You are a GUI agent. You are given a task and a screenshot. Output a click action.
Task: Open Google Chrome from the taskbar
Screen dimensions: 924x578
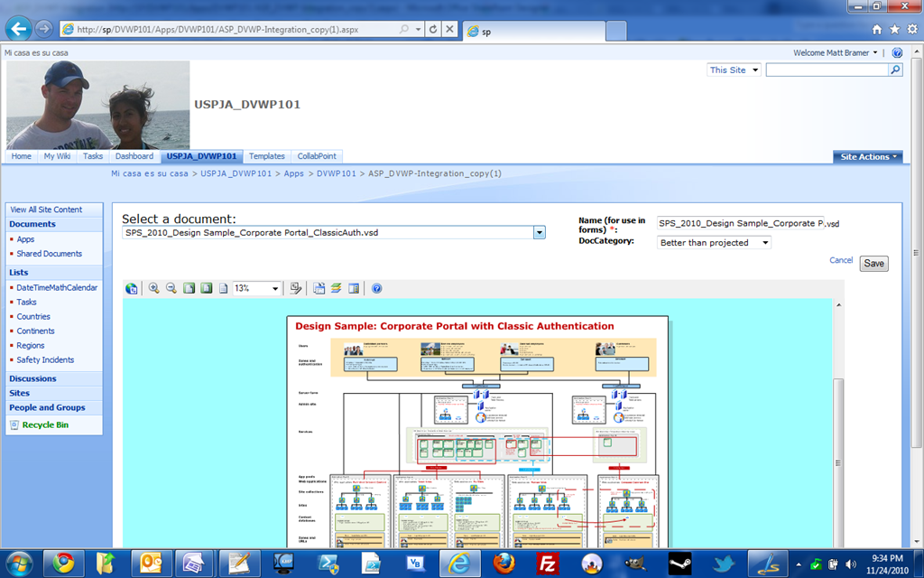pos(62,564)
